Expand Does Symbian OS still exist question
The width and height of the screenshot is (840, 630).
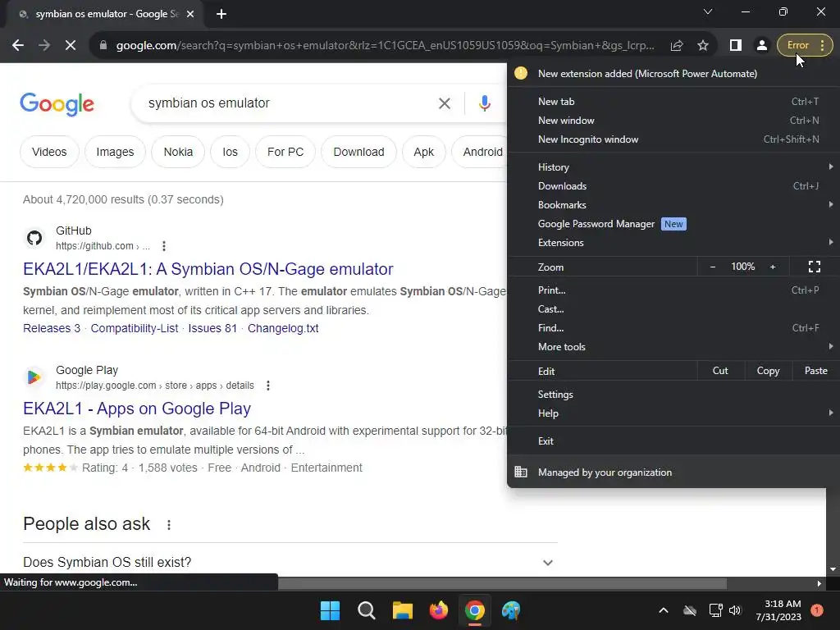[x=290, y=562]
